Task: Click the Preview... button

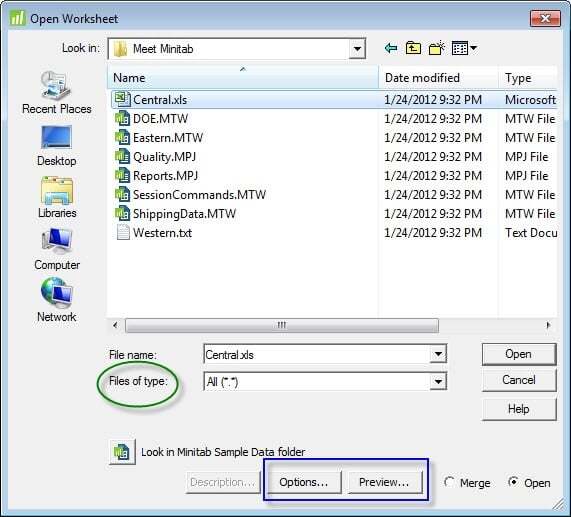Action: 385,482
